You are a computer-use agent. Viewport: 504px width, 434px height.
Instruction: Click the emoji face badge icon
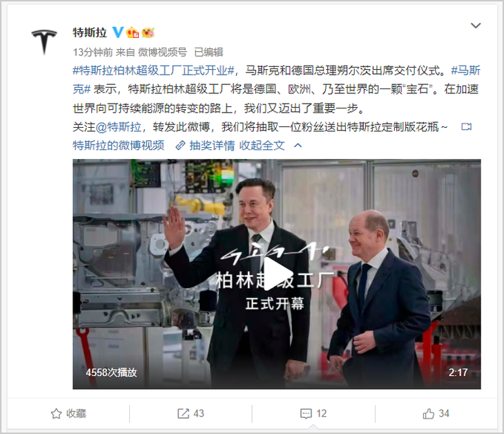pos(148,32)
